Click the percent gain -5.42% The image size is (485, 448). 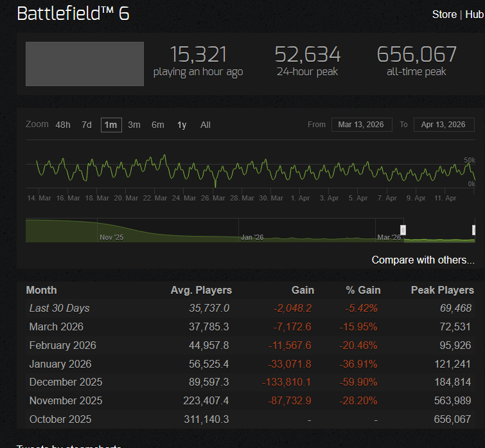pyautogui.click(x=362, y=308)
